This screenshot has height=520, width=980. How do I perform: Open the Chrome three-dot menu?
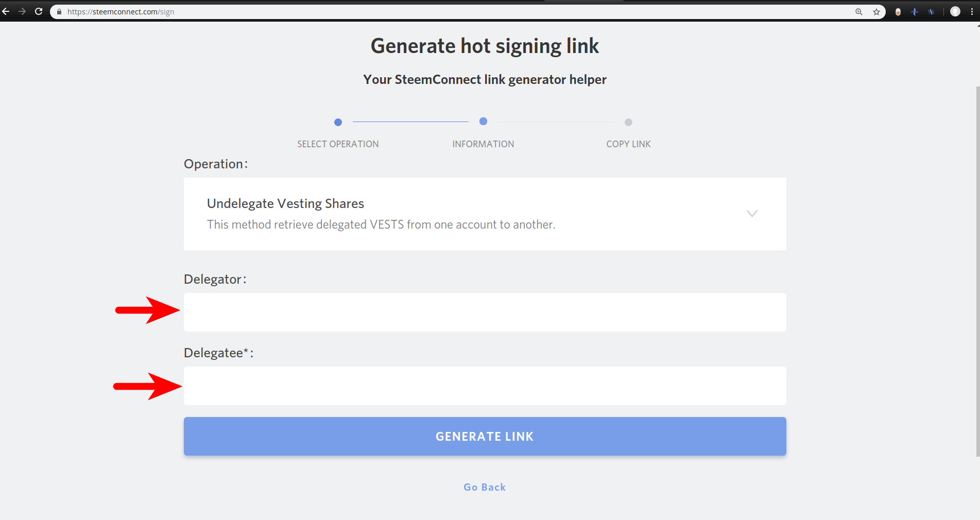coord(972,12)
